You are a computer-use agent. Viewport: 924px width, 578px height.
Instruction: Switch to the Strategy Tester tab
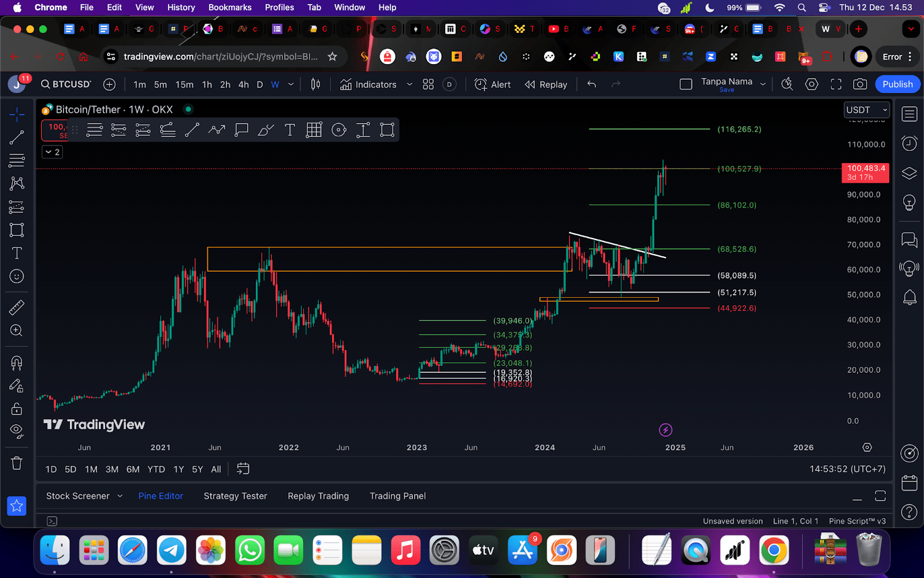(235, 496)
